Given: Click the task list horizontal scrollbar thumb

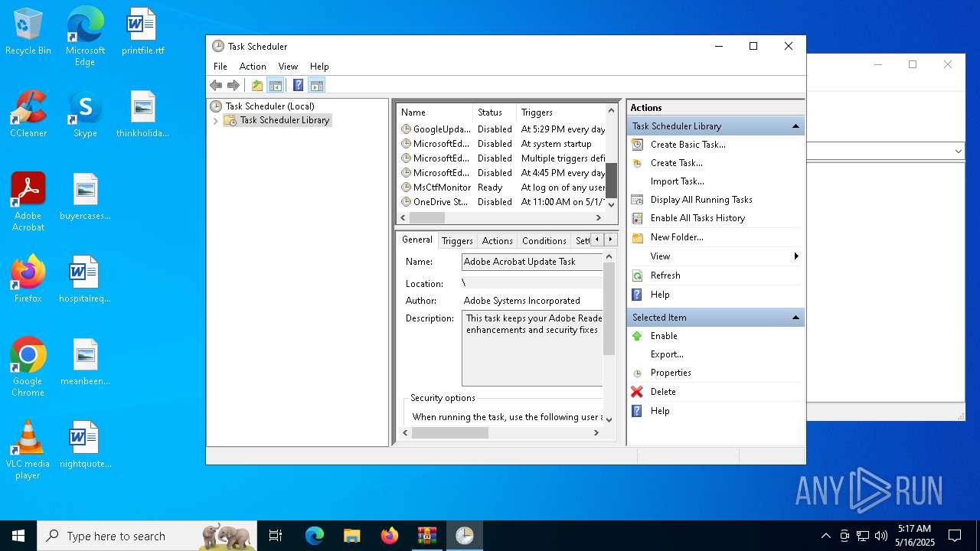Looking at the screenshot, I should pos(427,217).
